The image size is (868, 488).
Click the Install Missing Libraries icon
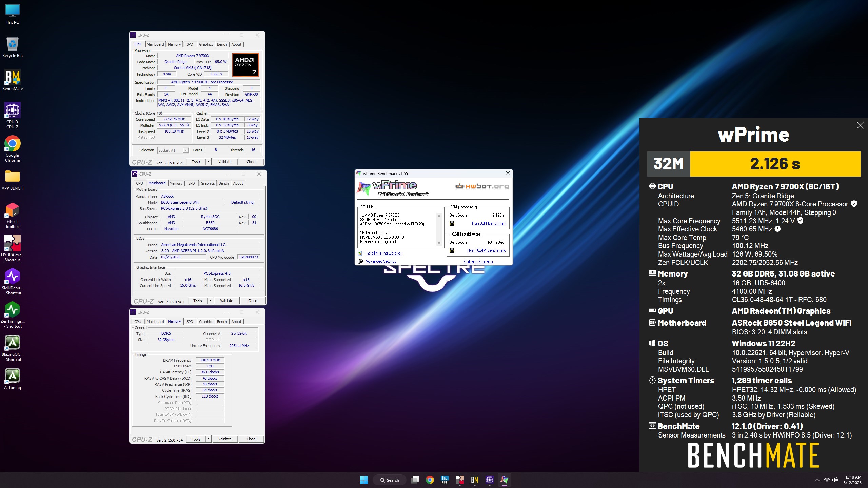pyautogui.click(x=360, y=253)
